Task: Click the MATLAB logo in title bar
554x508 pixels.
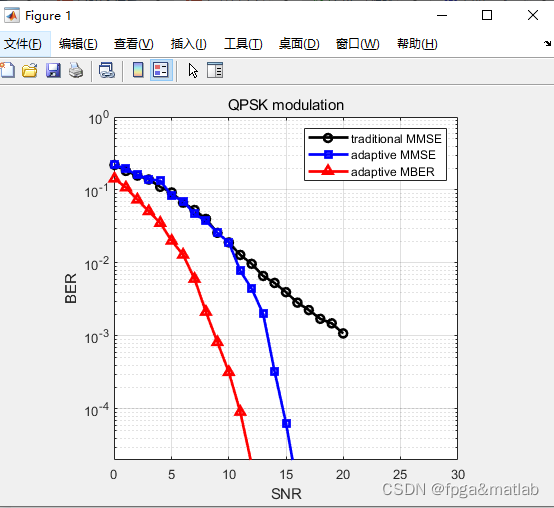Action: point(12,16)
